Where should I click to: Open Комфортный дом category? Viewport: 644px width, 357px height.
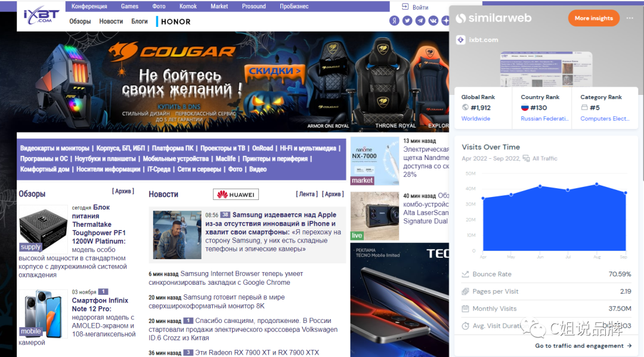click(44, 169)
